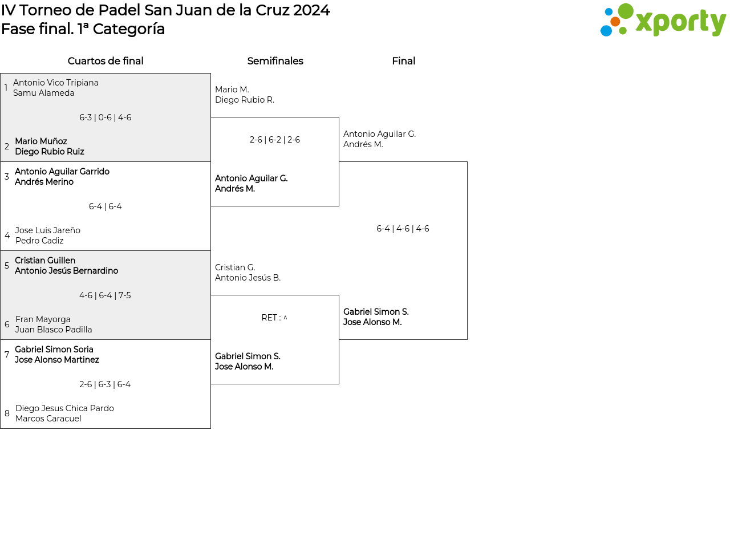
Task: Open Antonio Aguilar Garrido quarterfinal team
Action: (62, 177)
